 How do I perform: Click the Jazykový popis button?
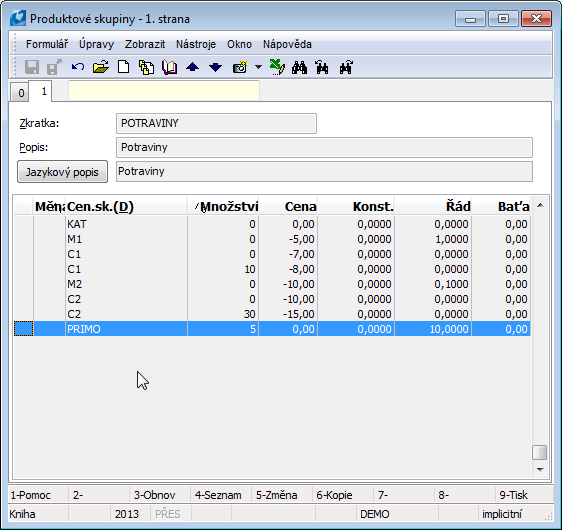(x=62, y=172)
